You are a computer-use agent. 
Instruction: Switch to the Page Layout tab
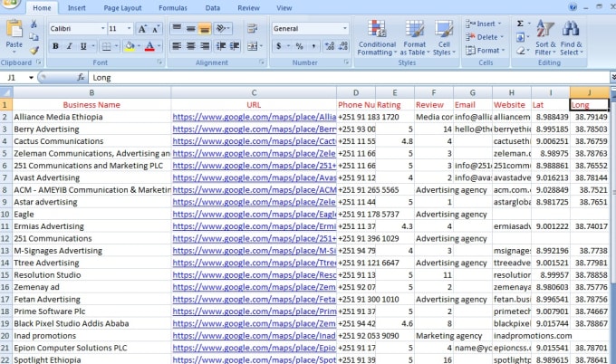click(122, 7)
